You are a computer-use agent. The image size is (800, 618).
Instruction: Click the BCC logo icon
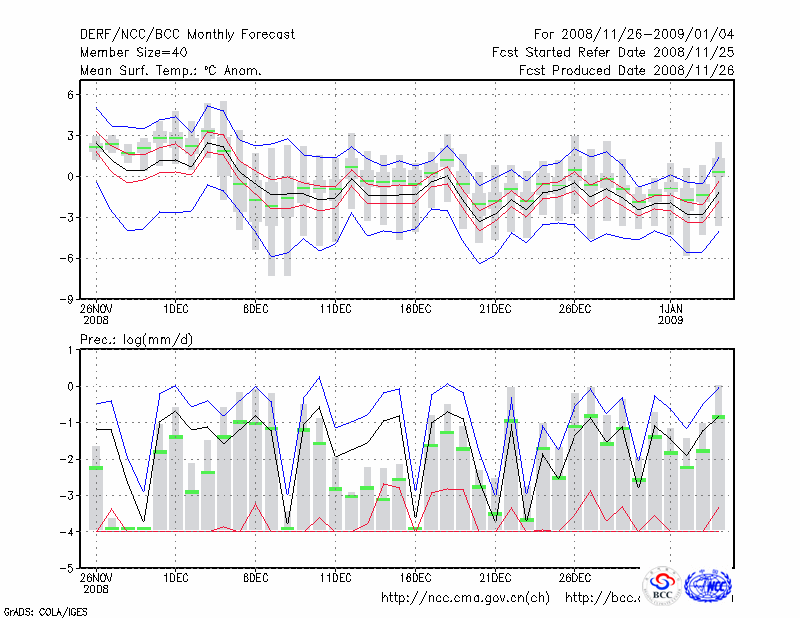662,585
